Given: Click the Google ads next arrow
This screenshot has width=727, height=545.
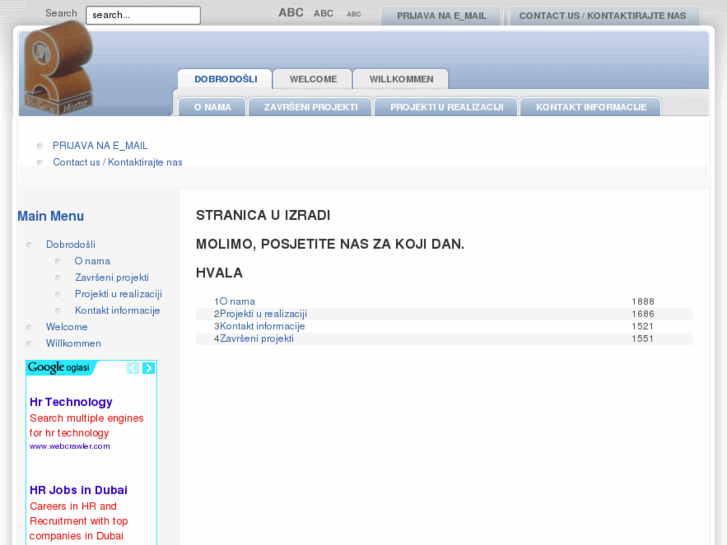Looking at the screenshot, I should point(149,368).
